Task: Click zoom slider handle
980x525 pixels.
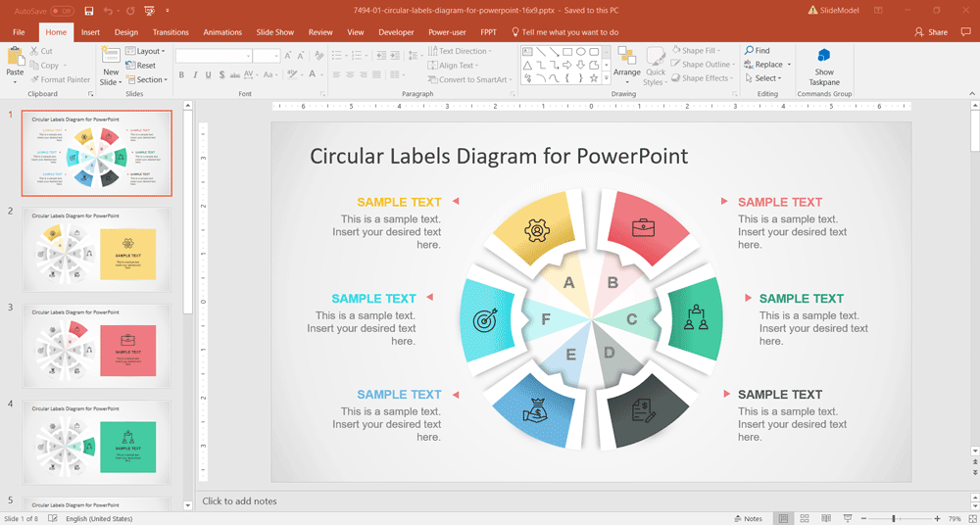Action: [x=894, y=519]
